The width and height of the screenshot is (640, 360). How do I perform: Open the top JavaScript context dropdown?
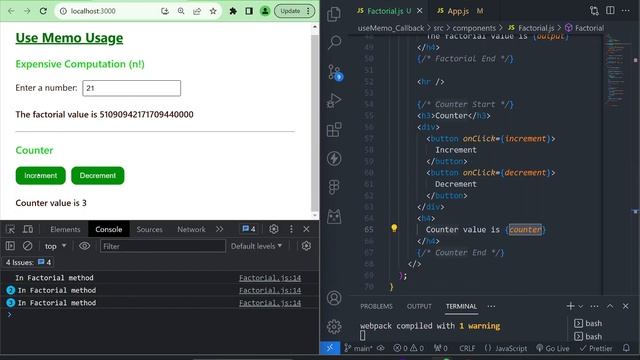pos(55,246)
